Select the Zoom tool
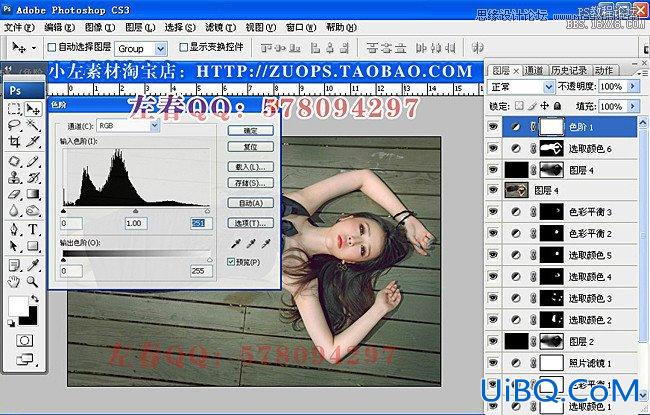650x415 pixels. tap(33, 282)
